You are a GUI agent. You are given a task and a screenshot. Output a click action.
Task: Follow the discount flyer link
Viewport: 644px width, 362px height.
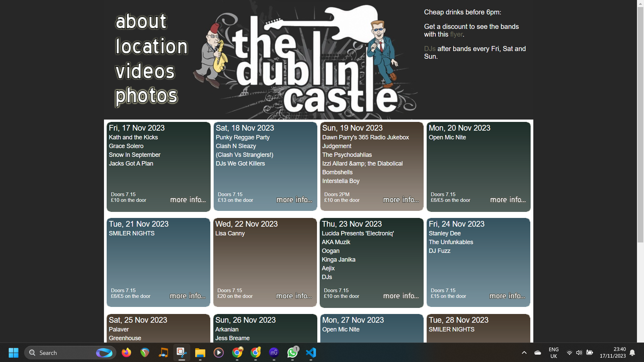coord(456,34)
